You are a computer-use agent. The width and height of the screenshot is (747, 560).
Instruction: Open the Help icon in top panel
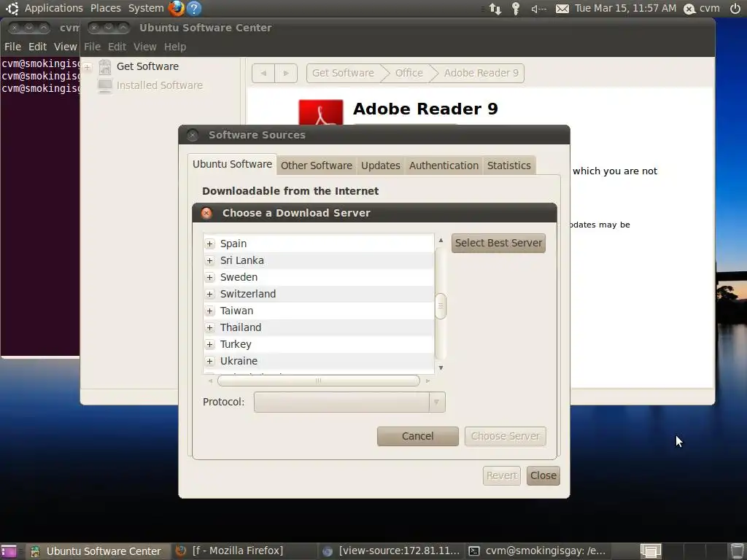(193, 8)
